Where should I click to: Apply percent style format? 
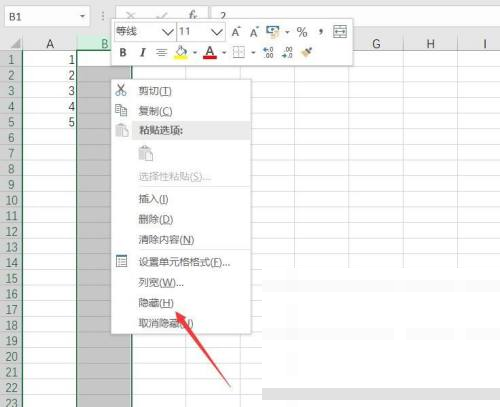pos(302,32)
